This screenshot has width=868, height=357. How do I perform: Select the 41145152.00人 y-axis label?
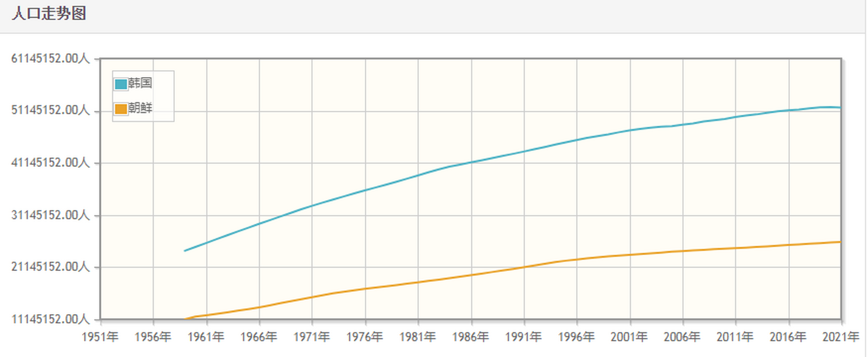pyautogui.click(x=51, y=163)
